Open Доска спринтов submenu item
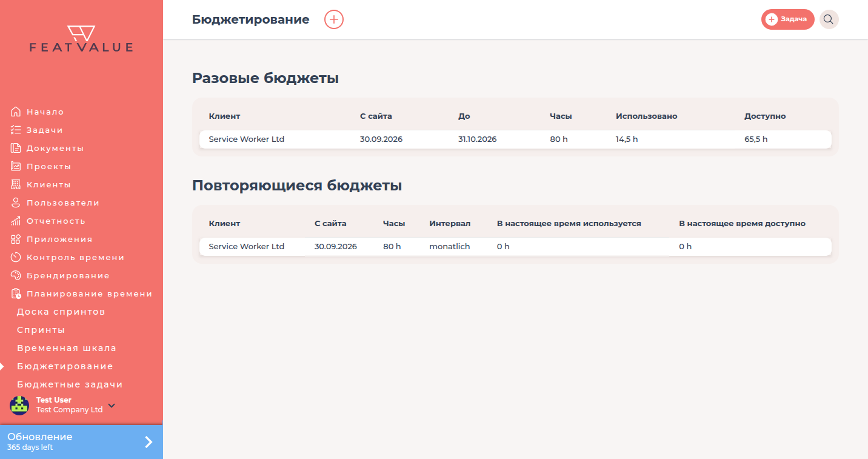This screenshot has height=459, width=868. tap(61, 312)
